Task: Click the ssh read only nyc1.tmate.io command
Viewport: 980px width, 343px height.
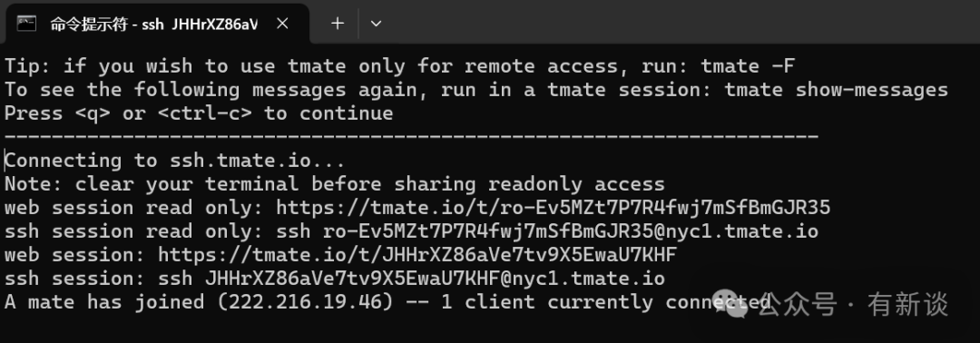Action: click(547, 231)
